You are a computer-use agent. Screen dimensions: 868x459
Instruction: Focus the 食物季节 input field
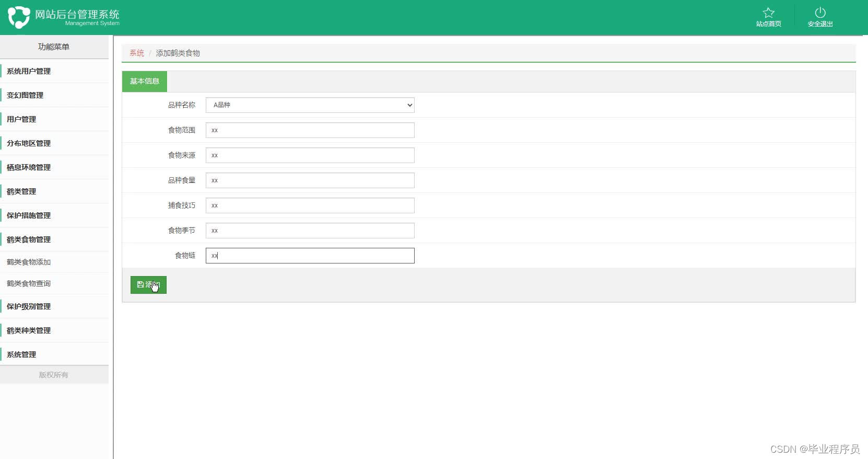[310, 231]
